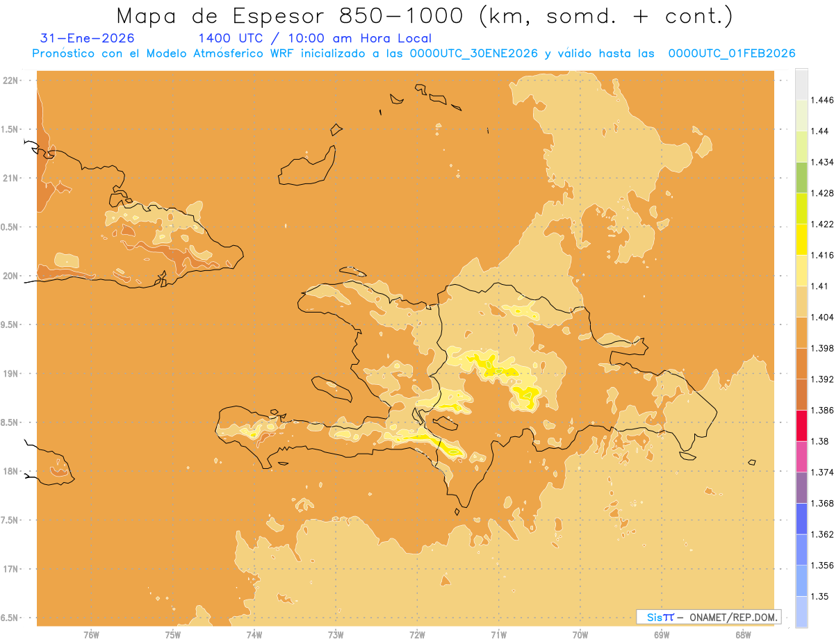Click the colorbar value '1.35'
This screenshot has width=834, height=644.
pos(821,596)
